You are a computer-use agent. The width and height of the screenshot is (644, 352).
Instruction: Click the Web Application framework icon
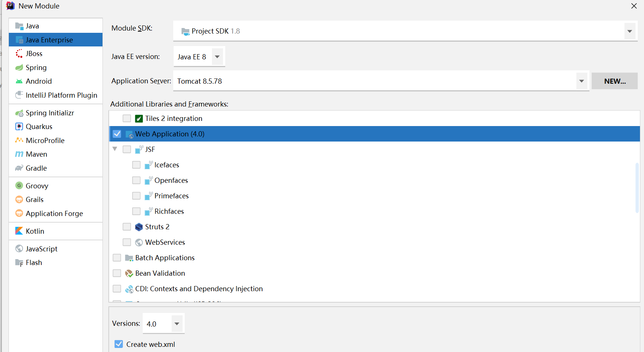tap(129, 134)
